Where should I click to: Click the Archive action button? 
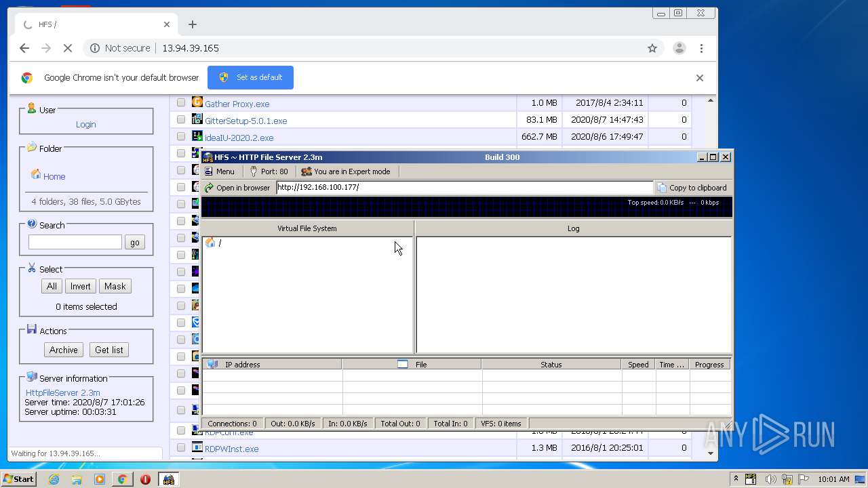64,350
